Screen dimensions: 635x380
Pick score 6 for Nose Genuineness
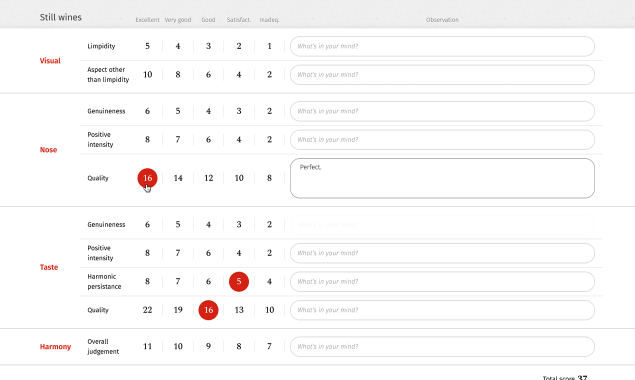click(147, 111)
